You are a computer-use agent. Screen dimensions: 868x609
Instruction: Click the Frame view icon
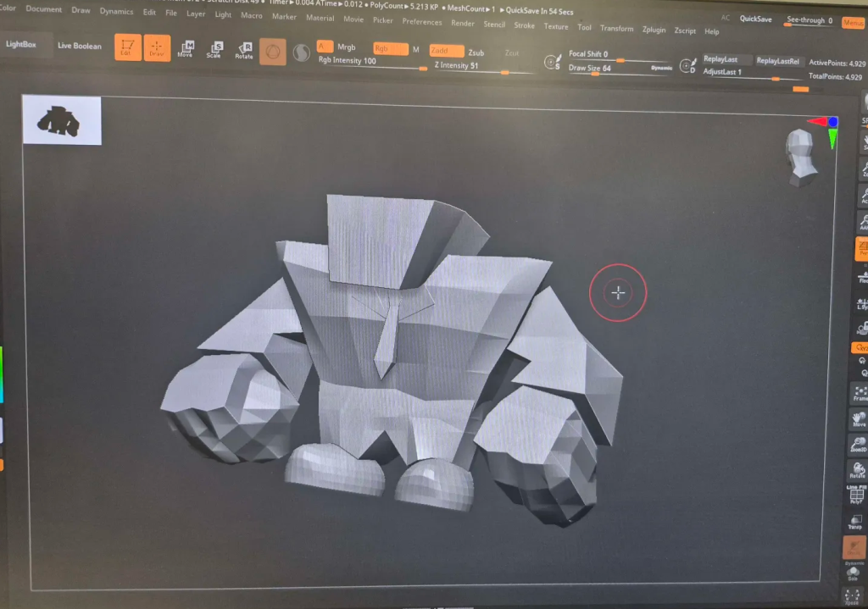pyautogui.click(x=860, y=393)
